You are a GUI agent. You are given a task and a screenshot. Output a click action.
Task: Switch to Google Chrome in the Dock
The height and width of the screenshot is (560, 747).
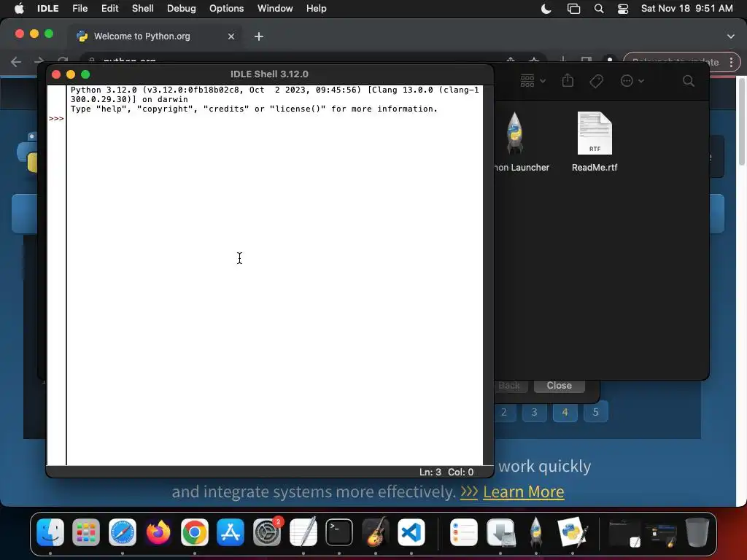click(194, 532)
